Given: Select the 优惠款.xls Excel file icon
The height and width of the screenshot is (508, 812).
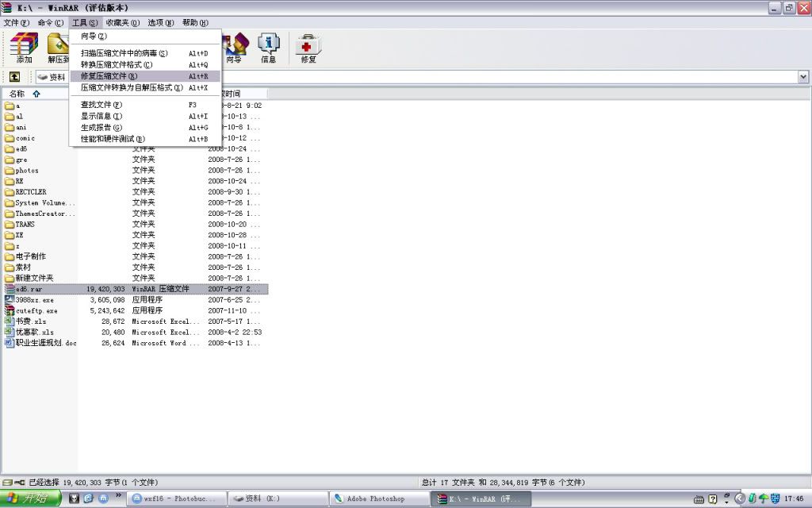Looking at the screenshot, I should [10, 332].
